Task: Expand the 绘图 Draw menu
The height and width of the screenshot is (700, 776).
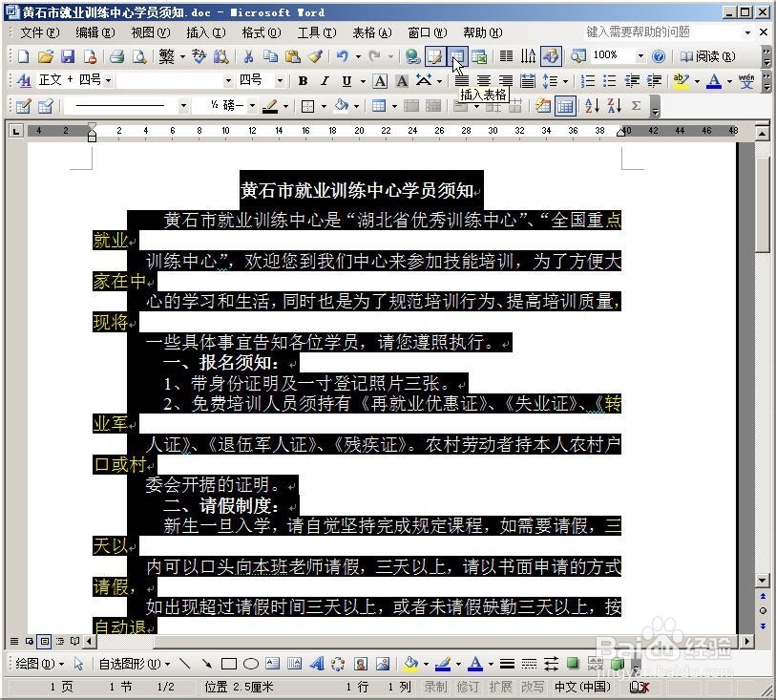Action: (39, 664)
